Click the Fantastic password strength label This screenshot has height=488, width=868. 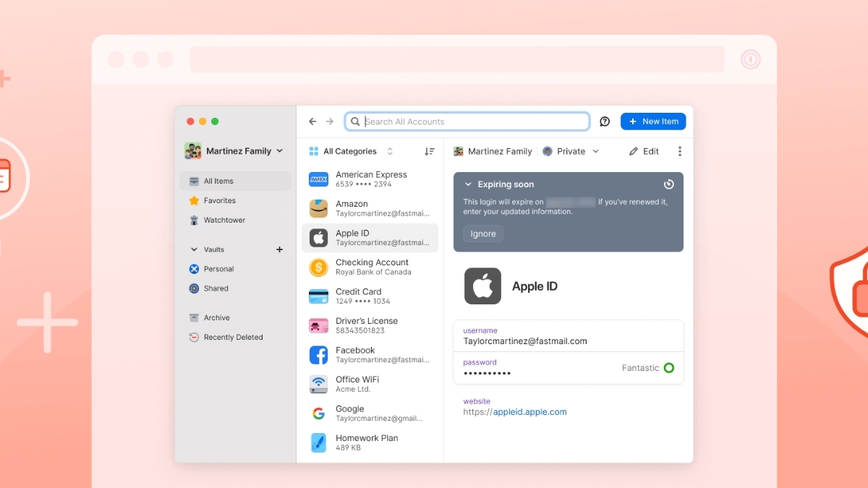click(x=640, y=368)
